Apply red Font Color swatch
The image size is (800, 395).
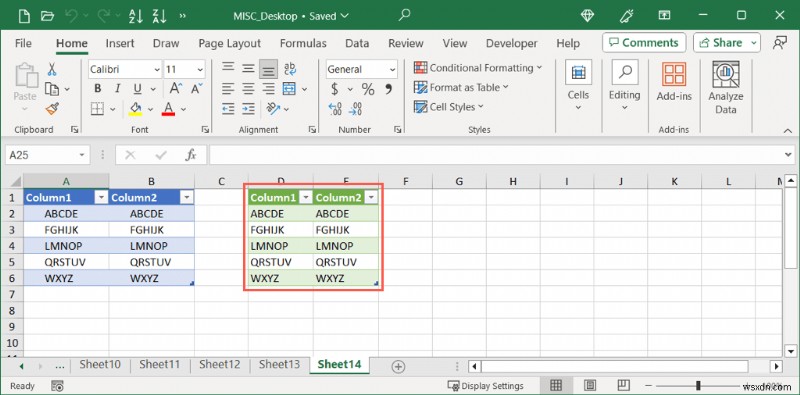[168, 109]
